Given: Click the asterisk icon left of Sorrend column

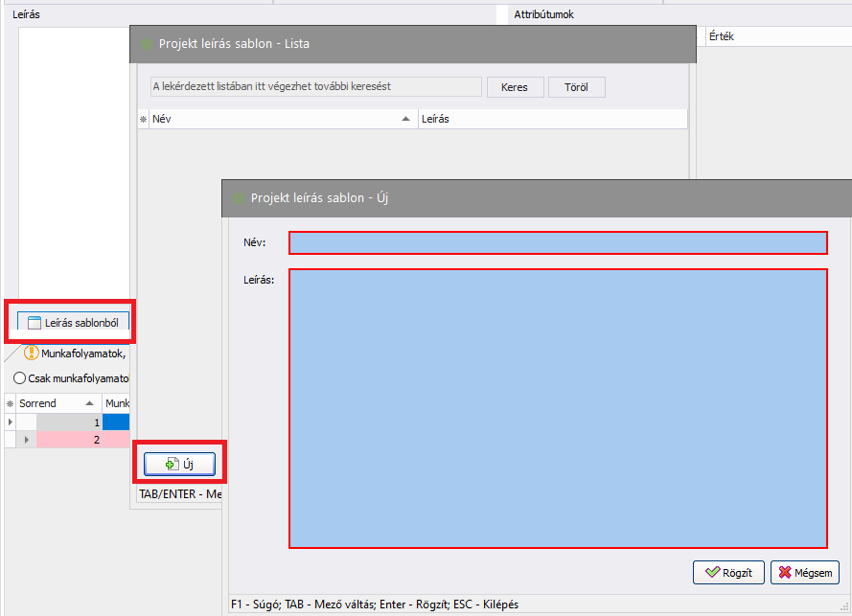Looking at the screenshot, I should click(x=11, y=404).
